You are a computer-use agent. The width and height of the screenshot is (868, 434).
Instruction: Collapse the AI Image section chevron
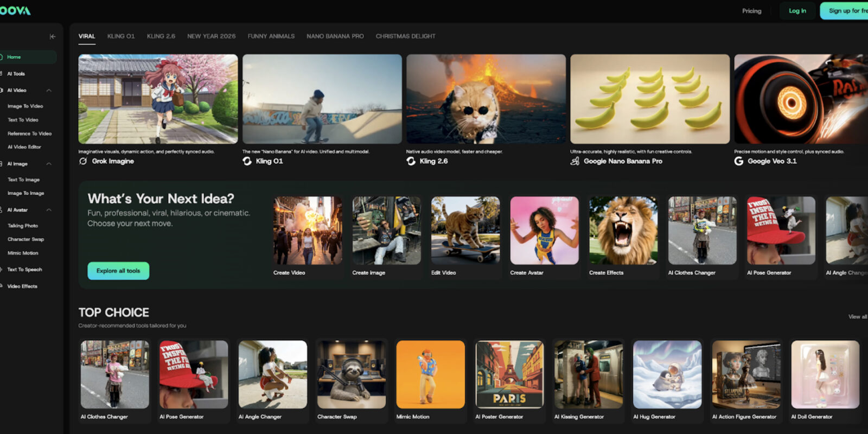pyautogui.click(x=49, y=164)
